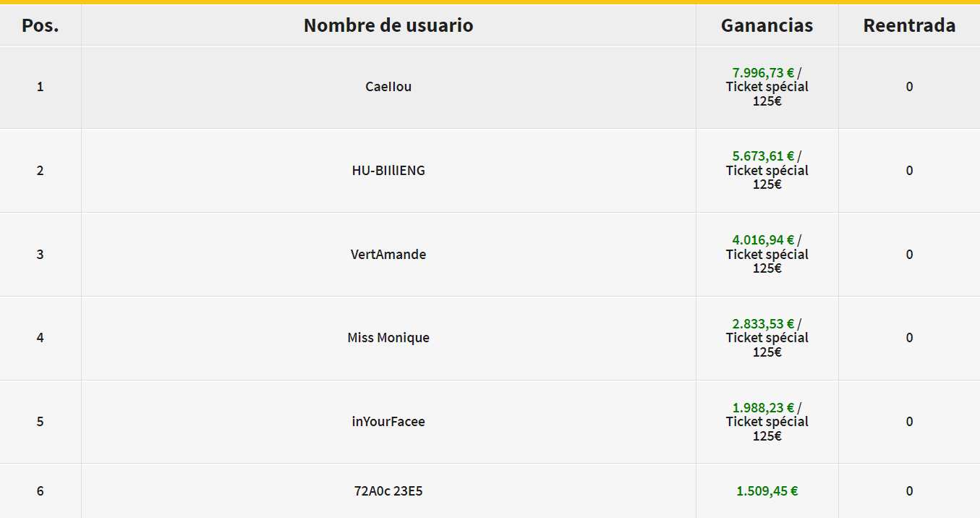Click the 7.996,73 € winnings amount
Image resolution: width=980 pixels, height=518 pixels.
pyautogui.click(x=763, y=73)
